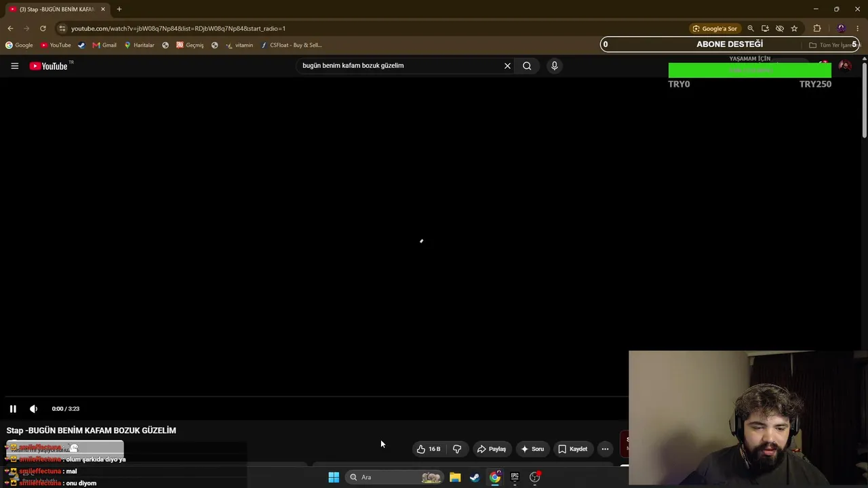Open the zoom magnifier in address bar
The width and height of the screenshot is (868, 488).
751,28
